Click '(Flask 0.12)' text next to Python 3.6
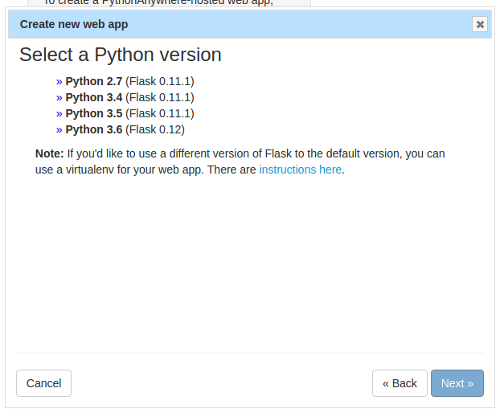The image size is (500, 417). pyautogui.click(x=155, y=129)
